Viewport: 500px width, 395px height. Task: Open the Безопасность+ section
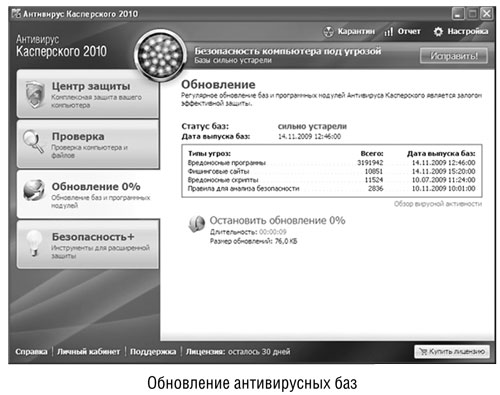tap(88, 244)
